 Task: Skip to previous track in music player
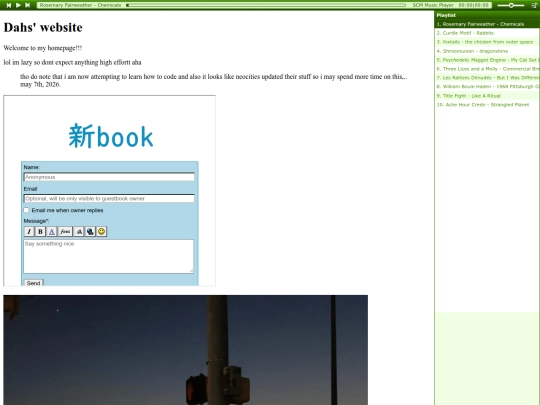(9, 5)
